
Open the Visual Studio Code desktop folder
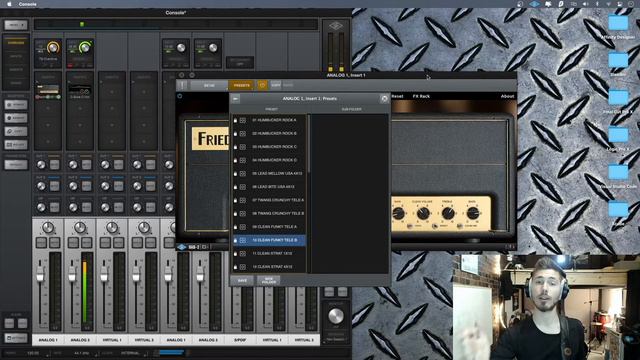point(618,172)
